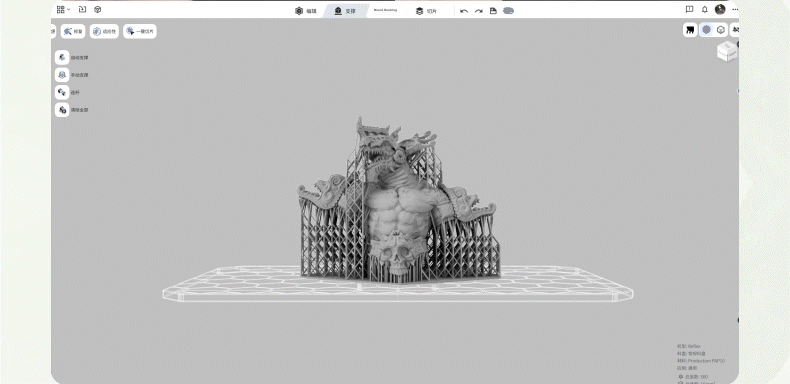Click the connecting rod (连杆) icon
Viewport: 790px width, 384px height.
click(x=62, y=92)
